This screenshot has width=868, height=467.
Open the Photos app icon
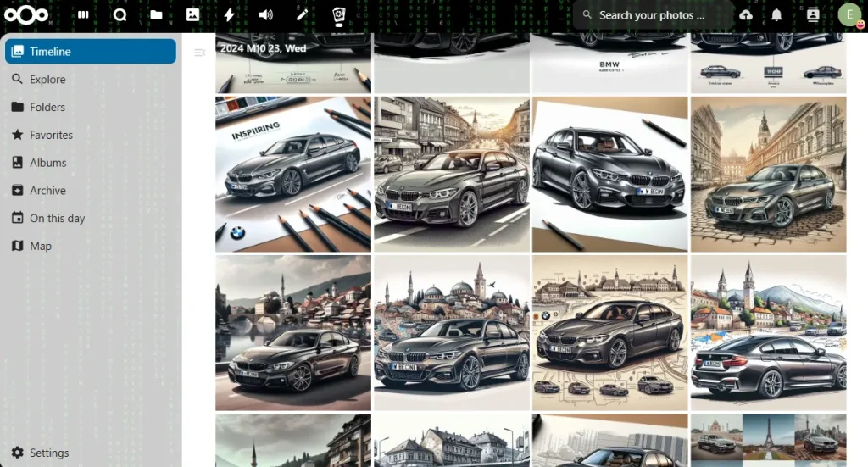click(192, 15)
